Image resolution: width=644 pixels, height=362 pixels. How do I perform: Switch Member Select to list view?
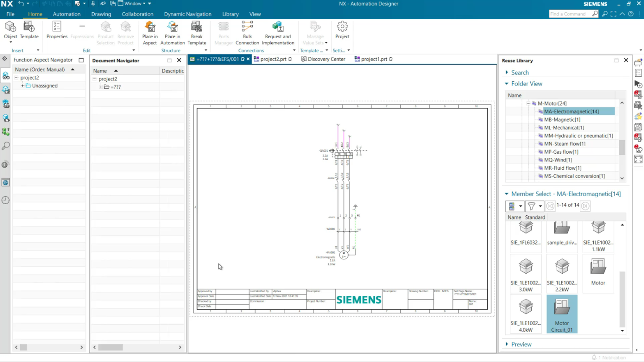[x=512, y=206]
